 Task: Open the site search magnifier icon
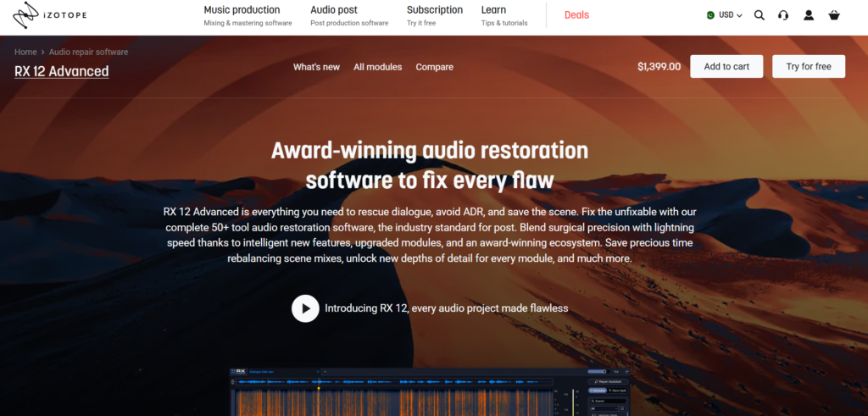tap(759, 15)
